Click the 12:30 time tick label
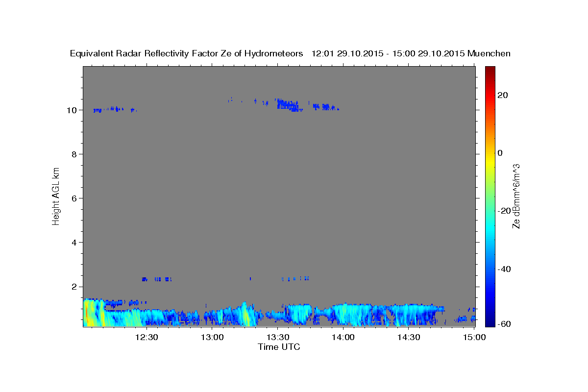The width and height of the screenshot is (588, 392). click(x=147, y=337)
